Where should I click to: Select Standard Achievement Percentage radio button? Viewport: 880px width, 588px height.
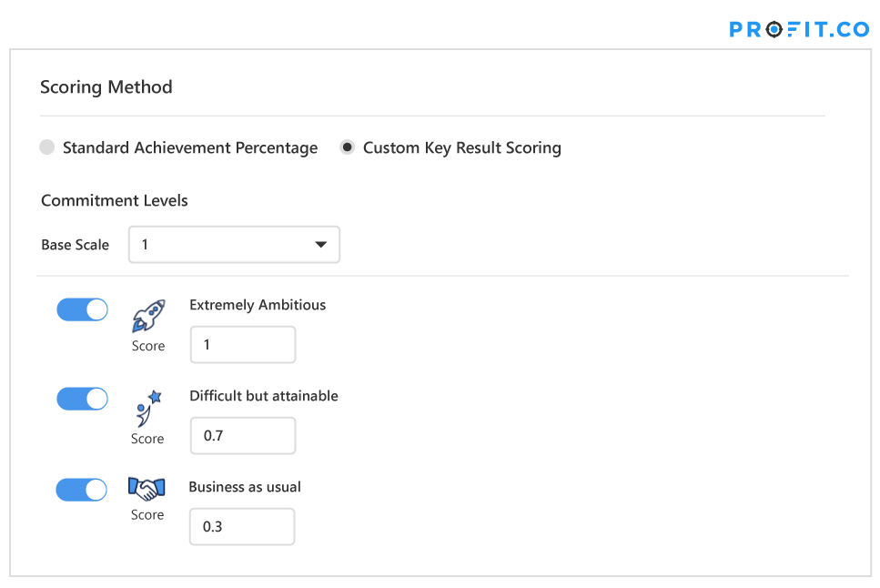(x=47, y=147)
